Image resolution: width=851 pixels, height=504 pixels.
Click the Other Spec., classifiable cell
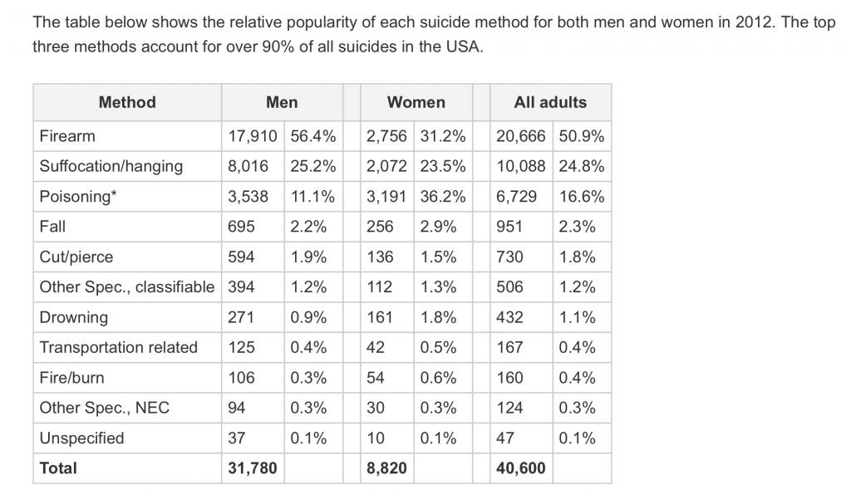coord(126,287)
